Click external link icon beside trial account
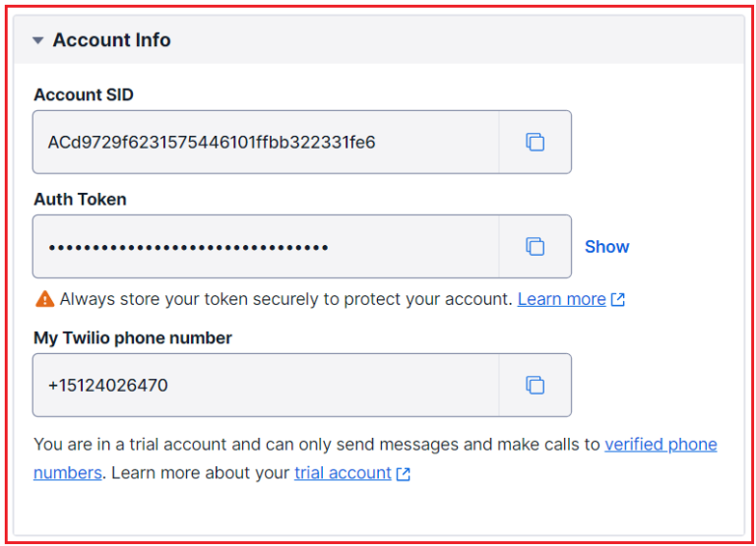 coord(403,474)
